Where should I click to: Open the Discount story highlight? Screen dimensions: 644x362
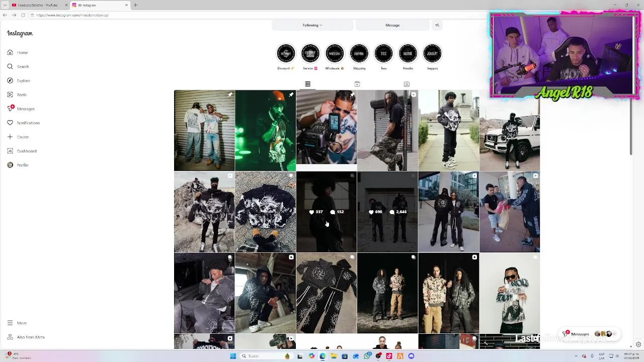coord(286,53)
